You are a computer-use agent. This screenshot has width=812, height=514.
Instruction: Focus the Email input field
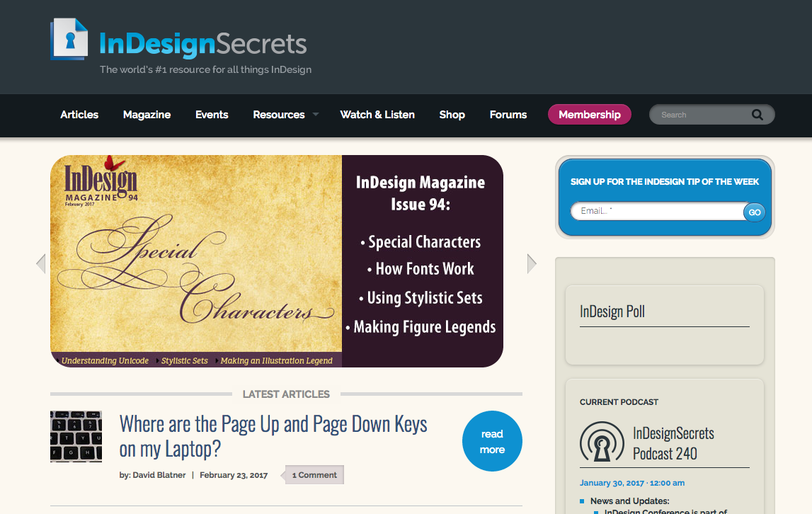(x=656, y=211)
